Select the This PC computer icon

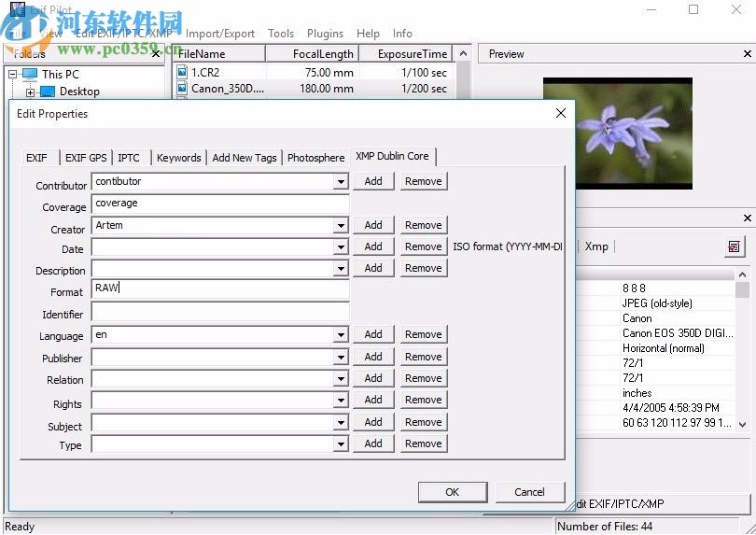(30, 74)
